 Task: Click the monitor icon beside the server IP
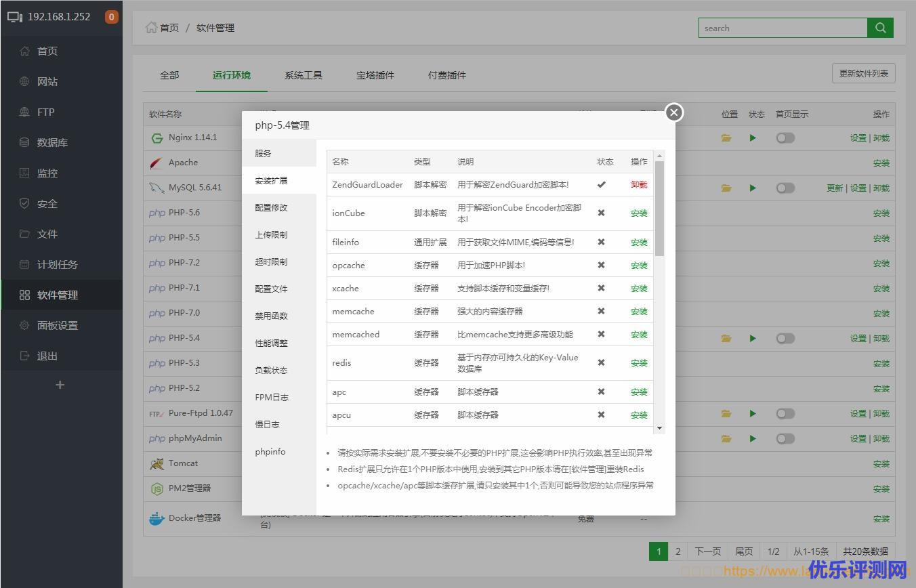(15, 17)
